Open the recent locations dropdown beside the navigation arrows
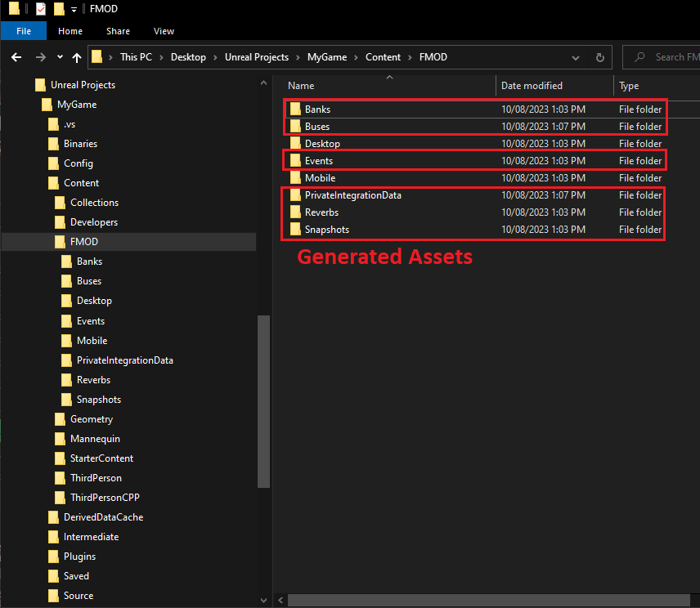 [x=57, y=57]
